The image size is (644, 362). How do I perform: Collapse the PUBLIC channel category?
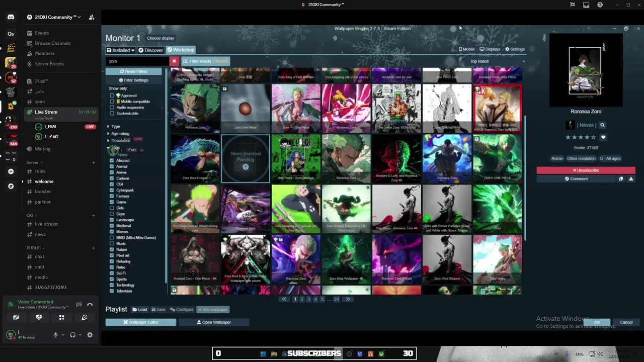36,248
